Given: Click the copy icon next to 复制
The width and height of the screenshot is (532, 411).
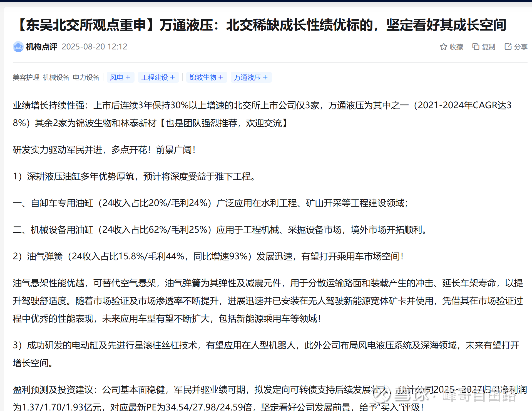Looking at the screenshot, I should [x=476, y=47].
